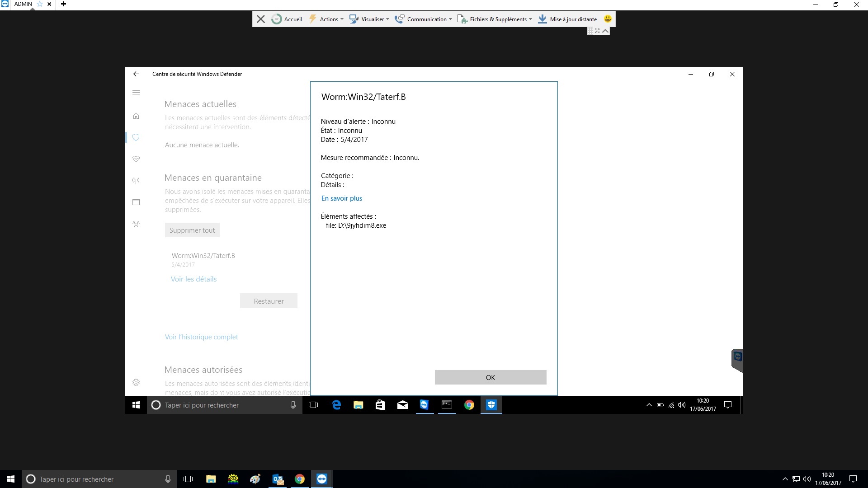Open File Explorer on remote taskbar
Screen dimensions: 868x488
click(359, 405)
